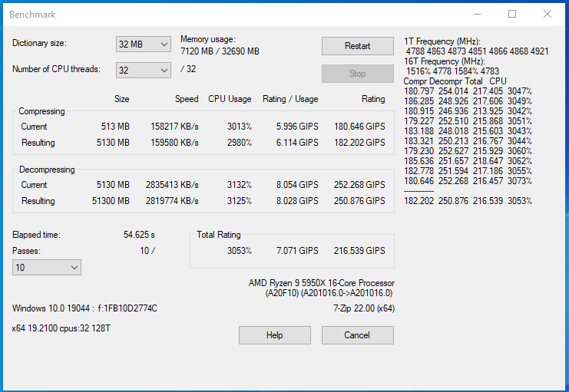Click Compressing CPU usage 2980%
The width and height of the screenshot is (569, 392).
point(240,143)
